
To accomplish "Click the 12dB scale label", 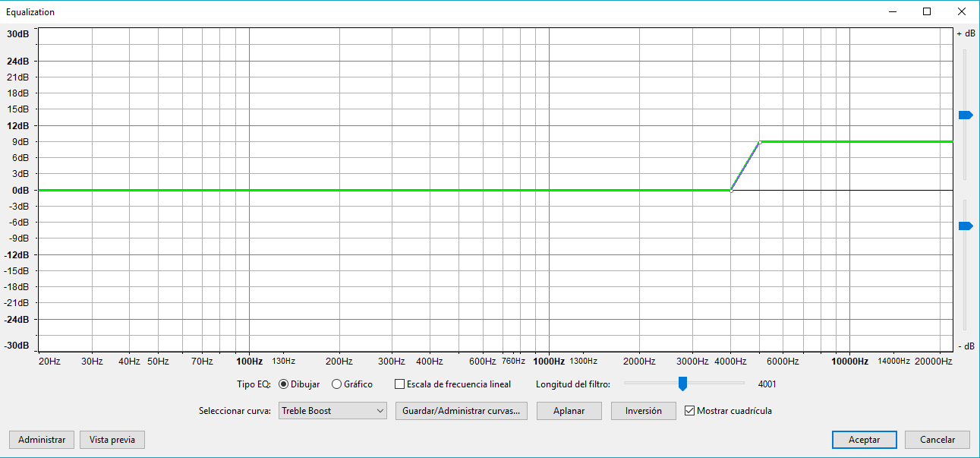I will (x=18, y=126).
